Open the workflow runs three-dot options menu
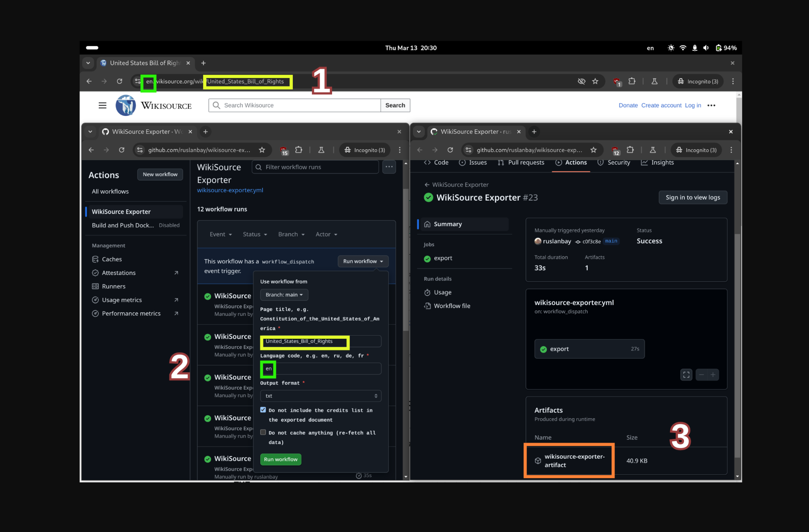The height and width of the screenshot is (532, 809). pos(389,167)
